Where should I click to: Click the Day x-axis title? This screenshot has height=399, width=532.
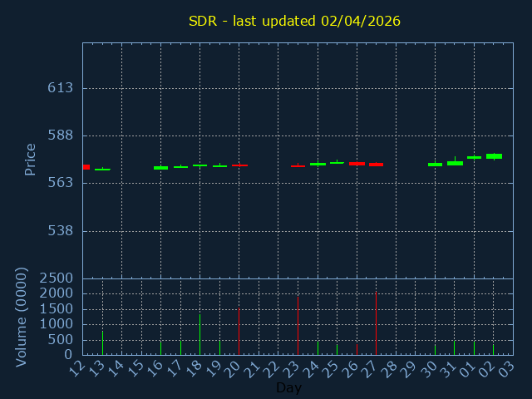(x=288, y=387)
